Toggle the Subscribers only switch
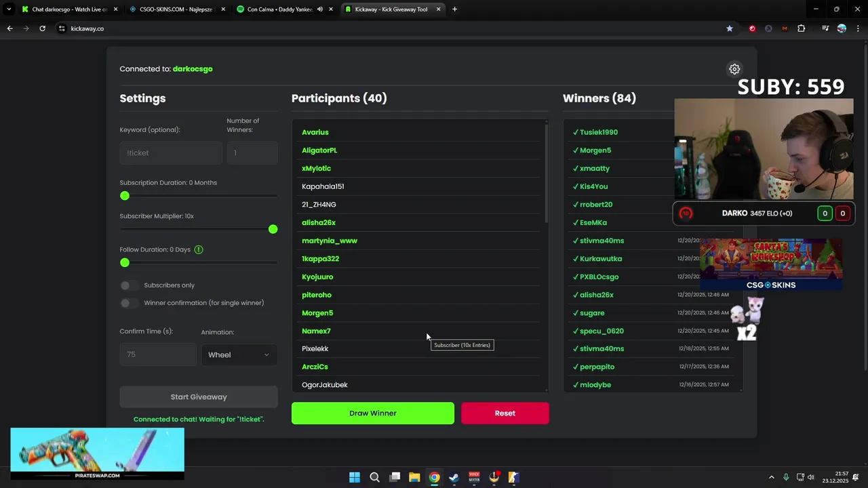This screenshot has width=868, height=488. [130, 285]
